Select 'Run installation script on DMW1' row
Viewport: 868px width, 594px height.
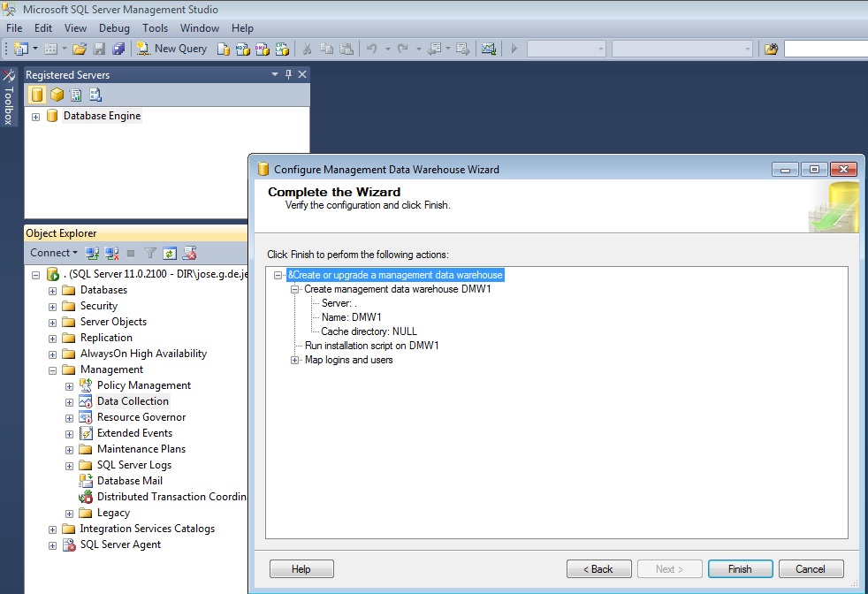[372, 346]
